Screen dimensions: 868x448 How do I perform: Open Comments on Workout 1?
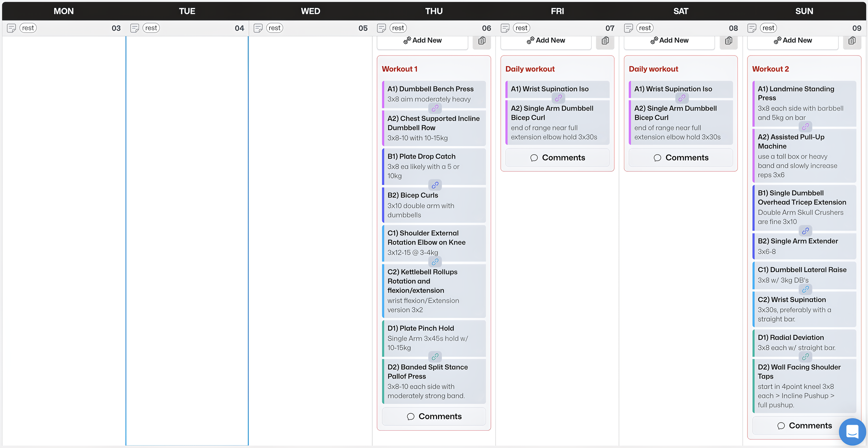pyautogui.click(x=434, y=416)
